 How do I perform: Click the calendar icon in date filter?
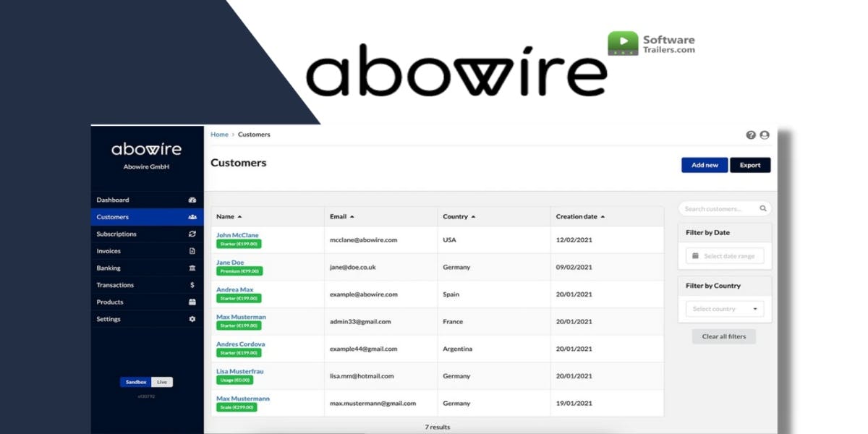[696, 256]
